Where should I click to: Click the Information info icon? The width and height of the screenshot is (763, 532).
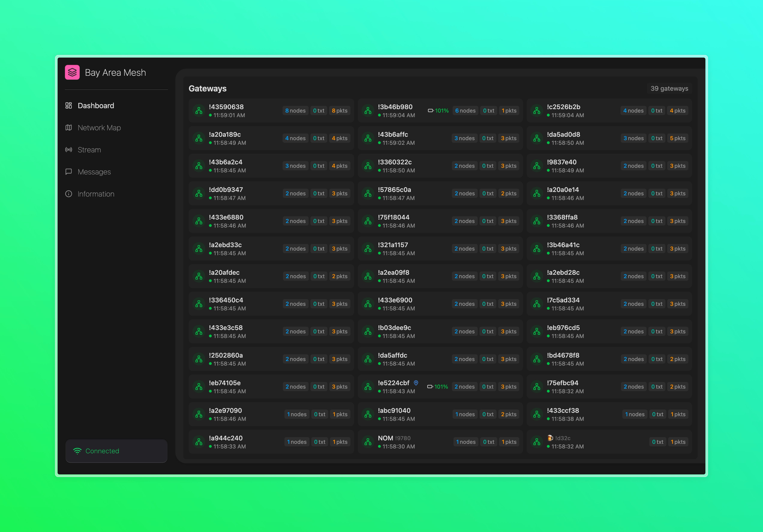(x=69, y=194)
